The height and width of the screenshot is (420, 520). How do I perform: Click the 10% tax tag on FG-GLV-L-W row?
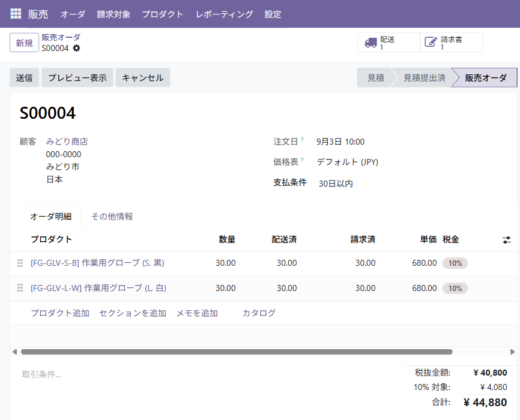point(455,289)
